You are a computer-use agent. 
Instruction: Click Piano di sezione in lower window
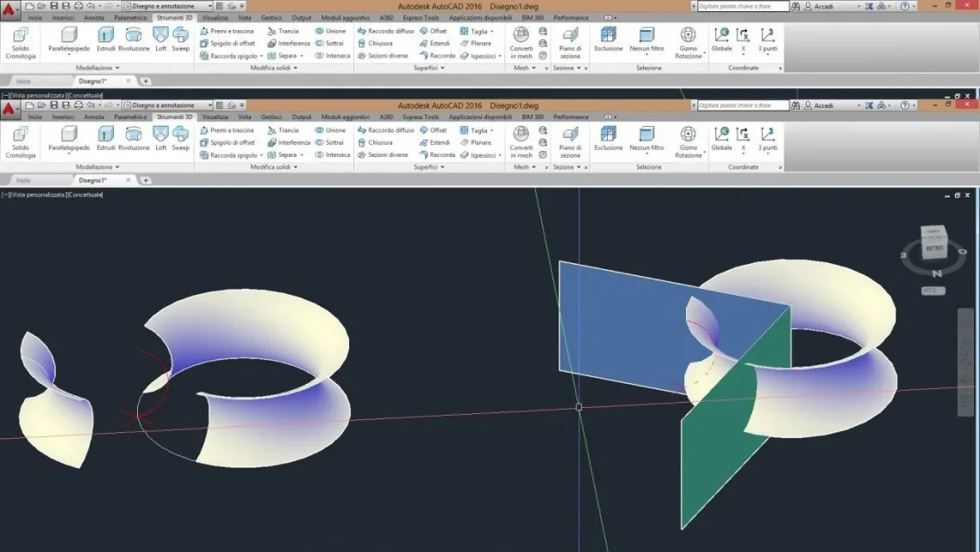[x=570, y=142]
